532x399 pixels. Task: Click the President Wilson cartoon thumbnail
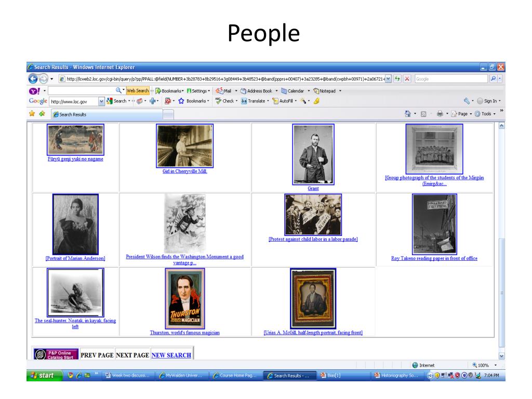click(x=185, y=223)
